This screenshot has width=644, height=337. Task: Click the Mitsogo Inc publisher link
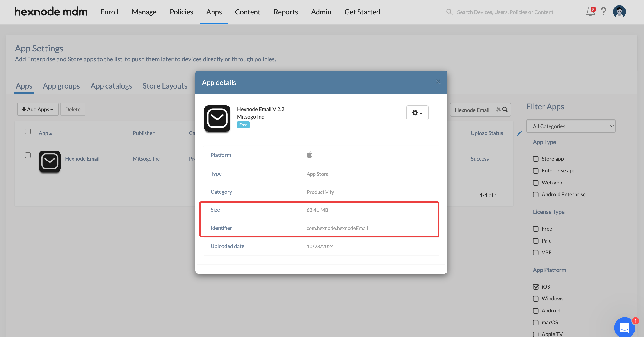pyautogui.click(x=146, y=159)
